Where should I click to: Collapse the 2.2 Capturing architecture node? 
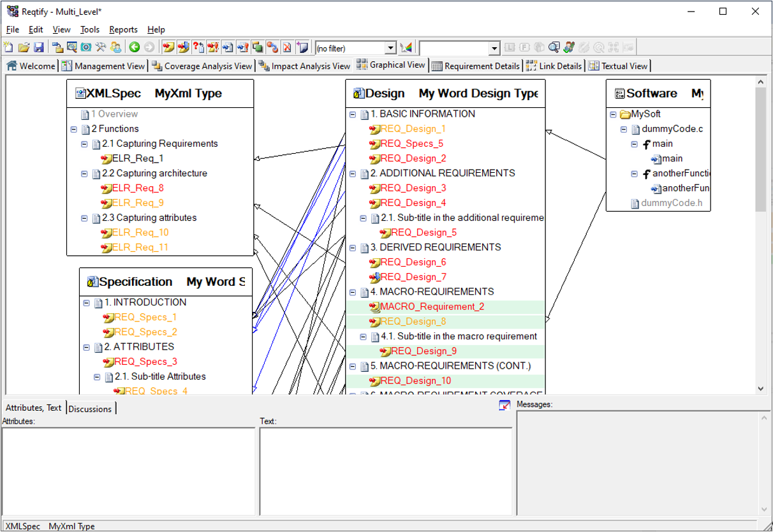[x=85, y=174]
